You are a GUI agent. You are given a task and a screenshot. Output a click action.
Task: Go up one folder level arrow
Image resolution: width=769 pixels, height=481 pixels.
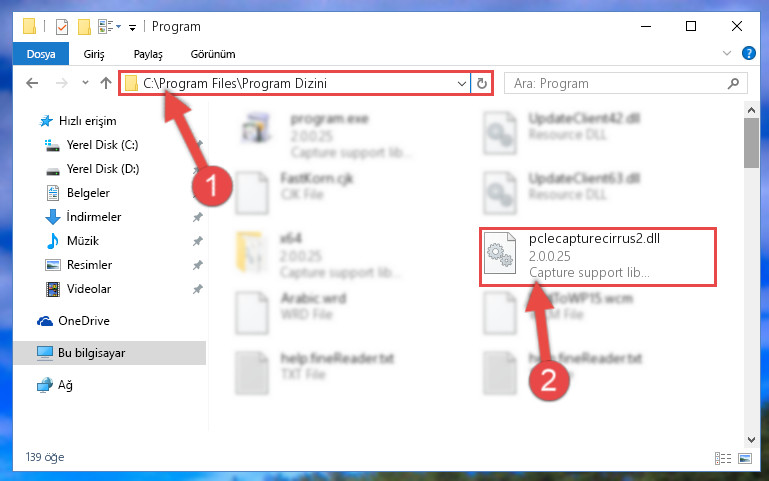[x=106, y=83]
